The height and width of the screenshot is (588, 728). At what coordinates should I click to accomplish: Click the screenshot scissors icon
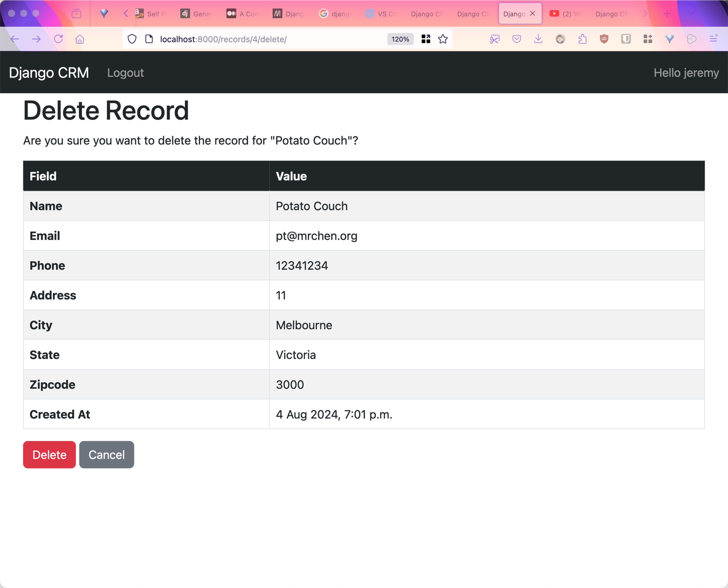495,39
